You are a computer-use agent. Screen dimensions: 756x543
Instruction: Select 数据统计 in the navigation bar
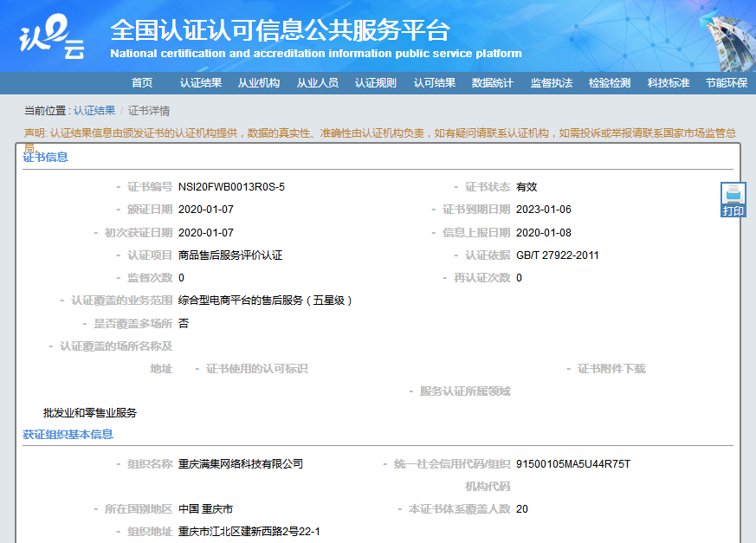click(492, 83)
